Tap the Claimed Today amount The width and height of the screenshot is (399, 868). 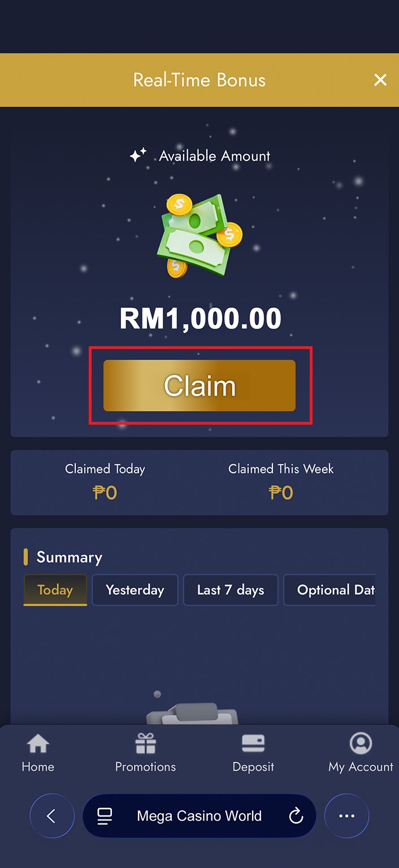click(105, 493)
